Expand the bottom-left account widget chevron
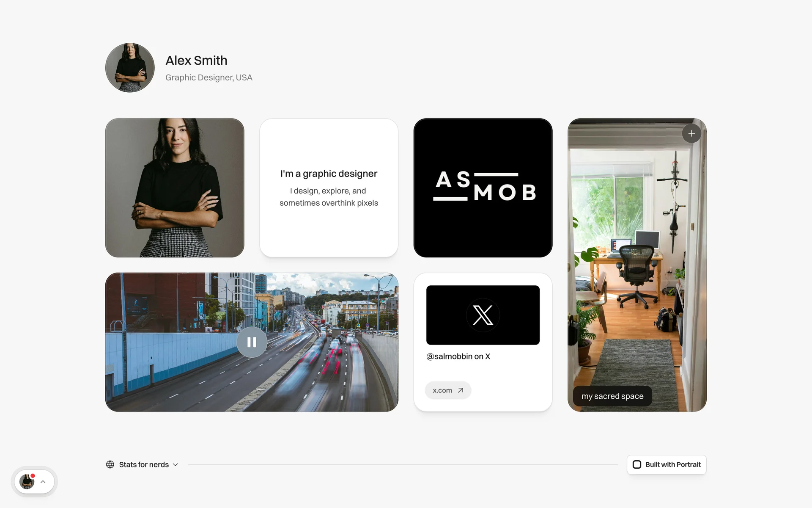The image size is (812, 508). tap(43, 482)
